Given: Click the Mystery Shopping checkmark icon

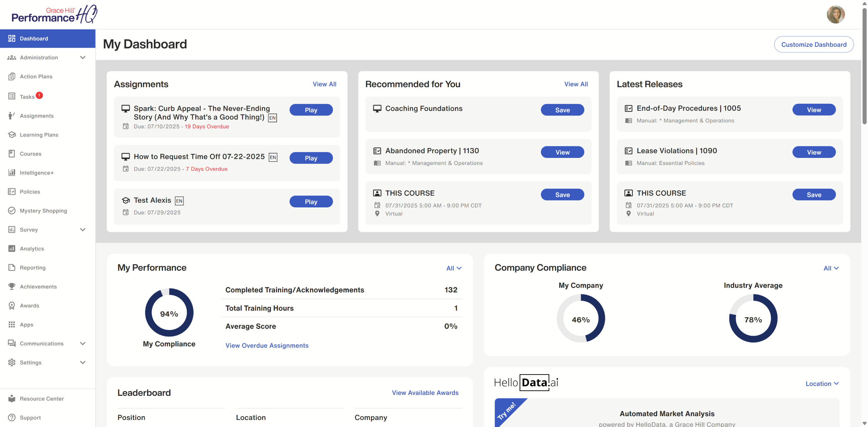Looking at the screenshot, I should (x=12, y=210).
